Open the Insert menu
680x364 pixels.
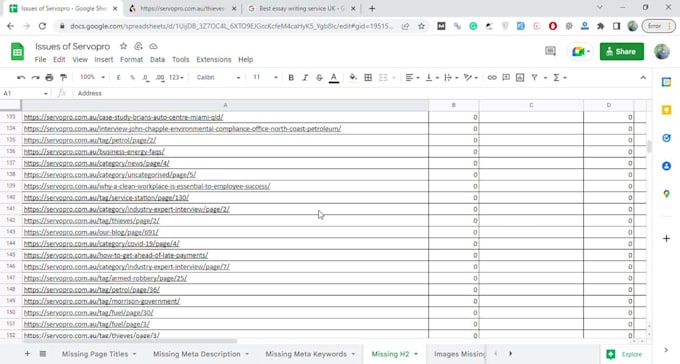pos(104,59)
